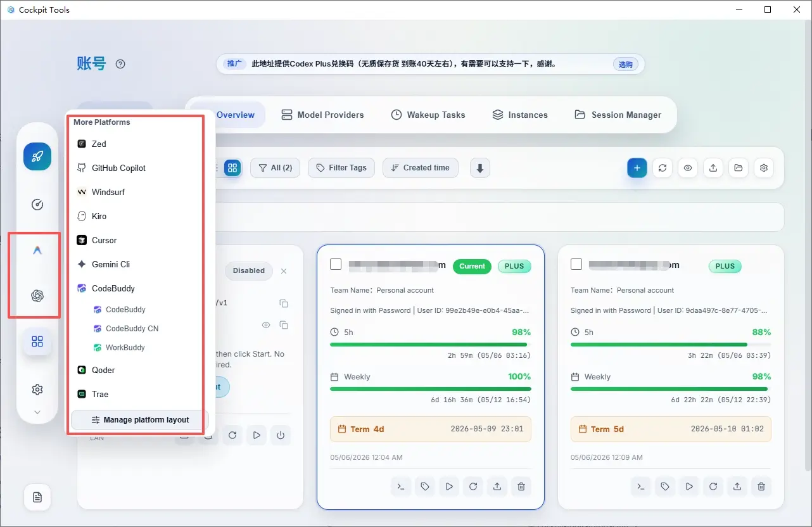Click the 5h progress bar showing 98%
The image size is (812, 527).
431,345
